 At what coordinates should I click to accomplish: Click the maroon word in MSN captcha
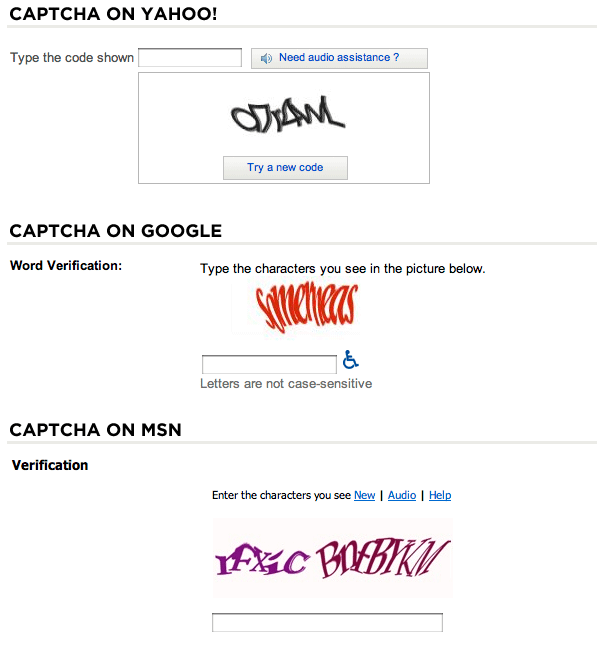tap(383, 558)
